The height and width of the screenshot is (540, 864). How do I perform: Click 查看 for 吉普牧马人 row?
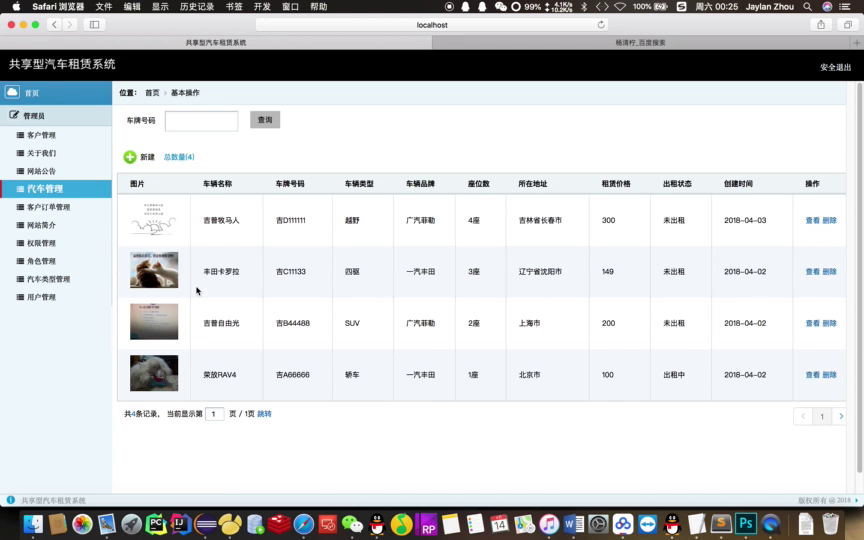tap(813, 220)
